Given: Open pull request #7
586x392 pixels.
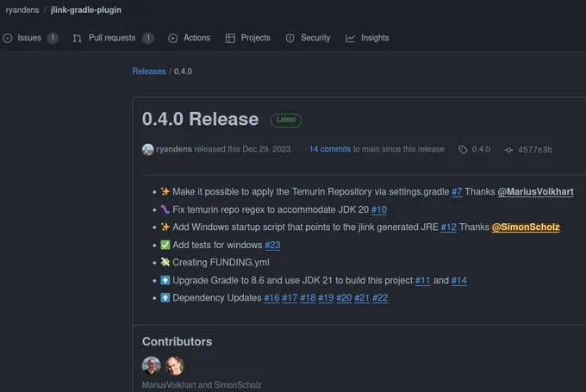Looking at the screenshot, I should click(x=457, y=192).
